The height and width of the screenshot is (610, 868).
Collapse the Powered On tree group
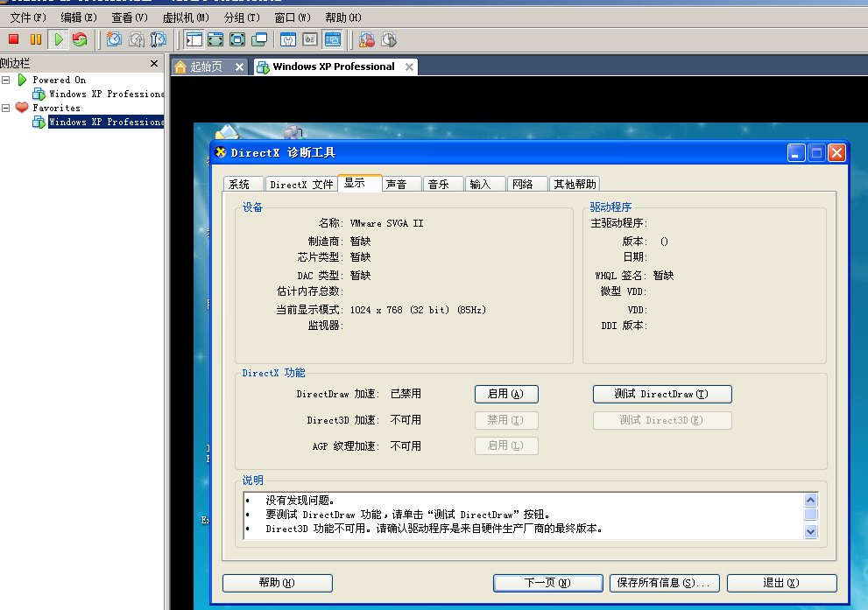pyautogui.click(x=6, y=80)
